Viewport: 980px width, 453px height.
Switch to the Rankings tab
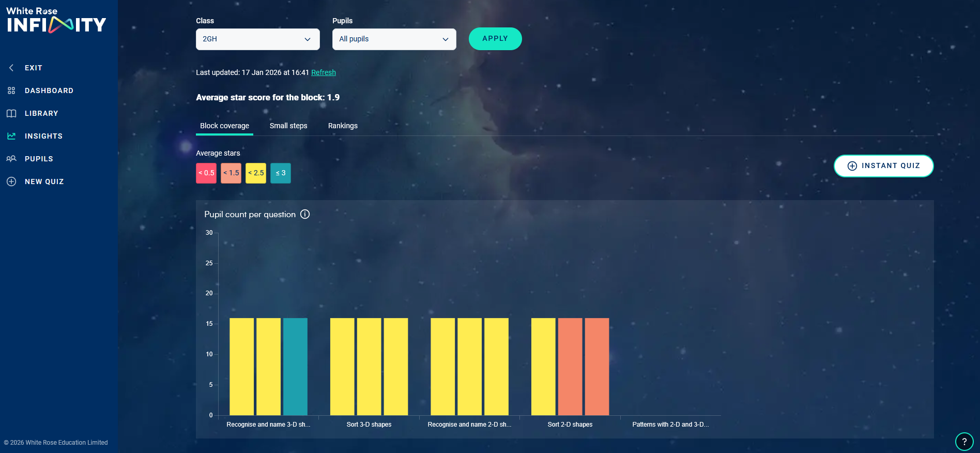point(343,126)
